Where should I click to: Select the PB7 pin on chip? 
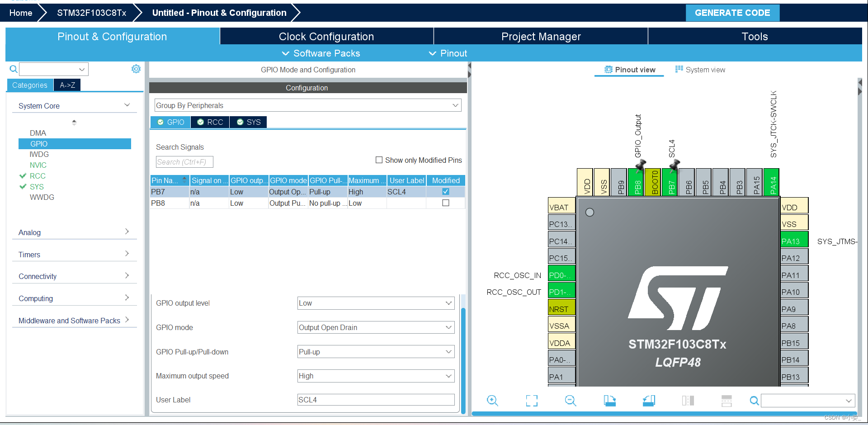(670, 182)
